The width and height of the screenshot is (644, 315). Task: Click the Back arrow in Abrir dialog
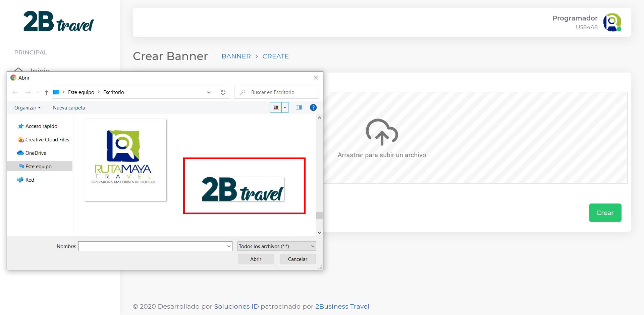click(15, 92)
